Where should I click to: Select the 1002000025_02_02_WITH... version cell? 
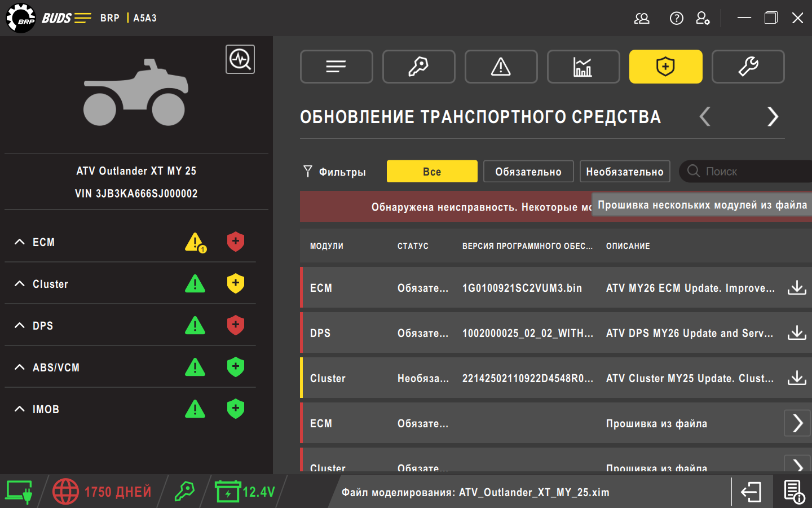pyautogui.click(x=528, y=333)
